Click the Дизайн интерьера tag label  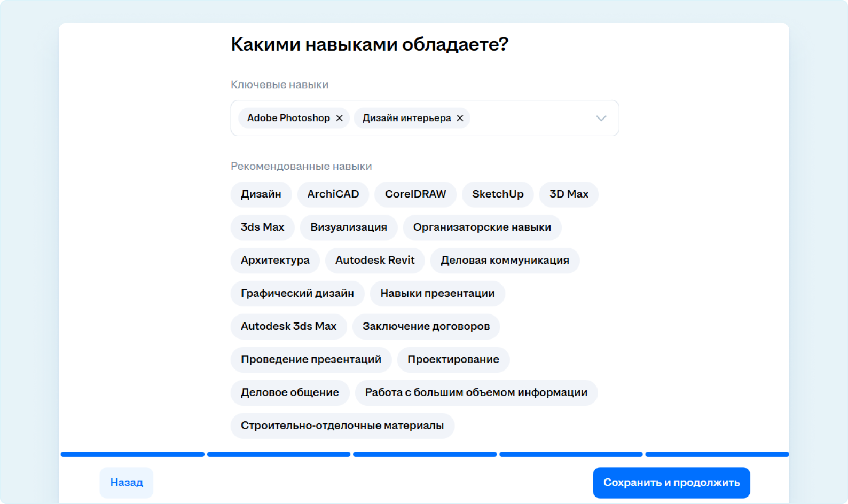(x=406, y=118)
